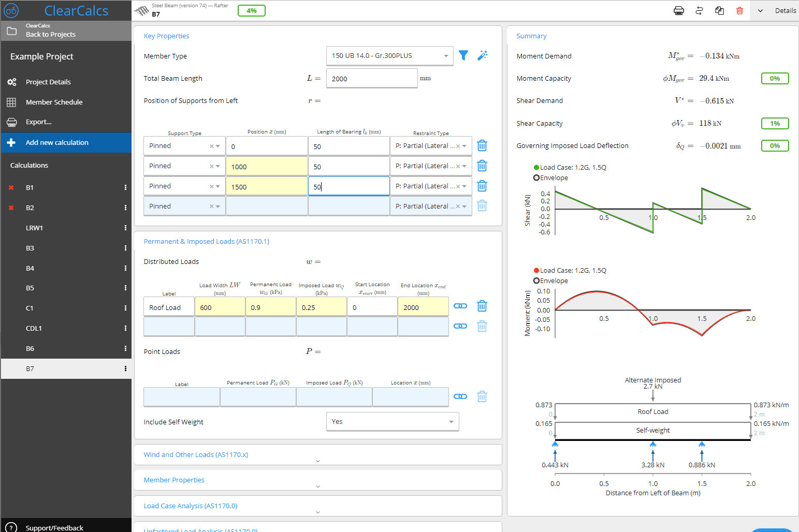Image resolution: width=799 pixels, height=532 pixels.
Task: Duplicate the calculation using copy icon
Action: 719,10
